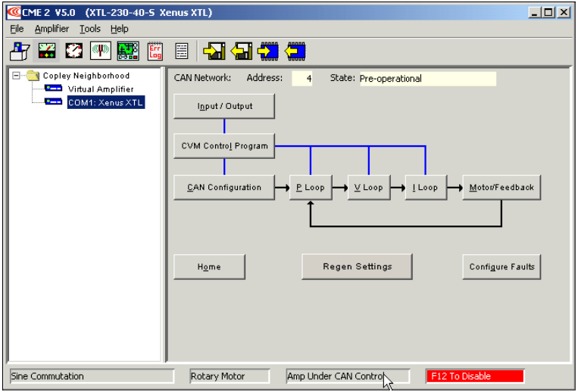This screenshot has height=392, width=578.
Task: Click Save amplifier data to disk icon
Action: (x=214, y=51)
